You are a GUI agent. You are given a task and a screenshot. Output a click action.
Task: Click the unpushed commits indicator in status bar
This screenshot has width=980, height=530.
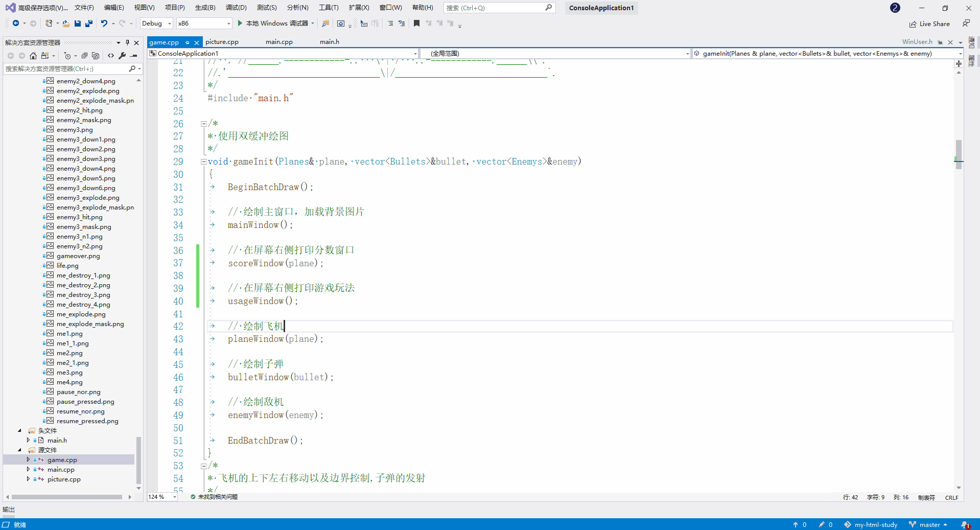click(x=800, y=525)
